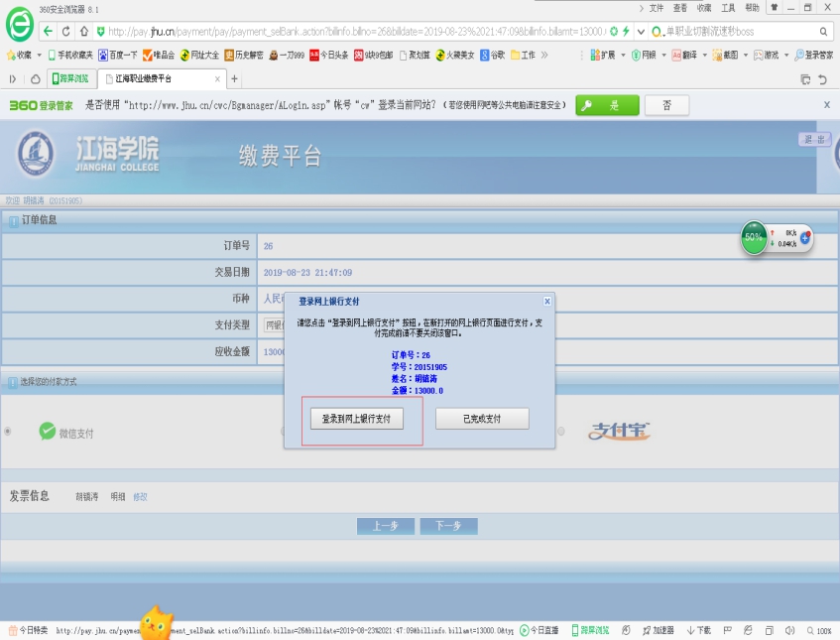Click the 加速器 accelerator icon in status bar
Viewport: 840px width, 640px height.
click(658, 630)
